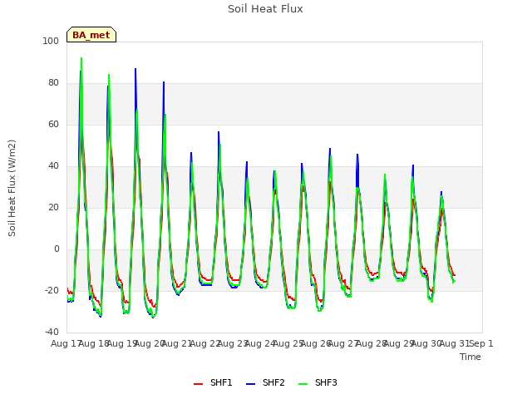This screenshot has height=399, width=532.
Task: Select the Soil Heat Flux chart title
Action: click(x=265, y=9)
